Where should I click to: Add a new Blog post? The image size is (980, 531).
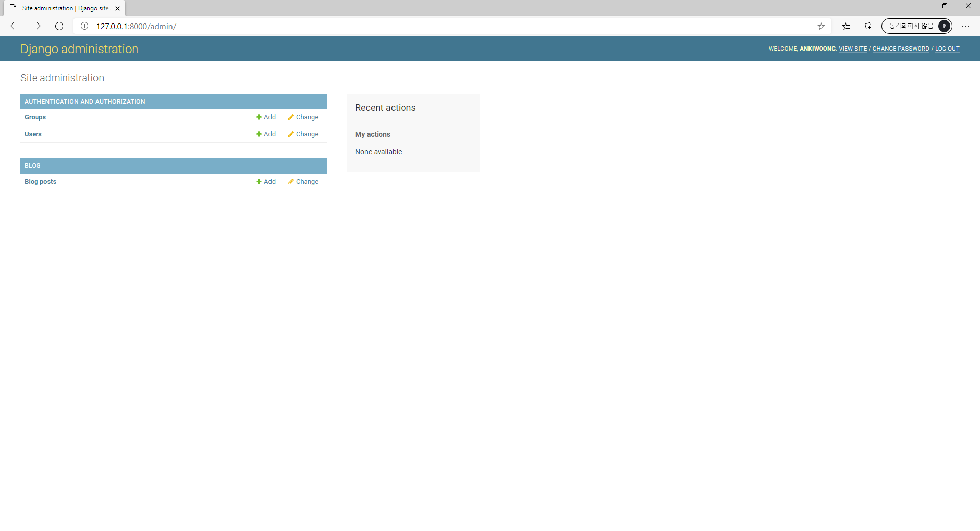point(266,182)
